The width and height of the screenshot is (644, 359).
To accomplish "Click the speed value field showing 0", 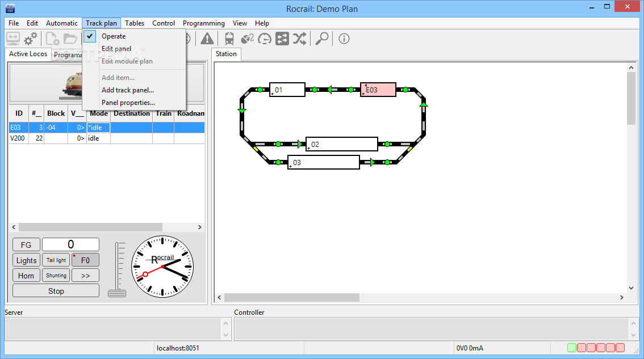I will tap(70, 244).
